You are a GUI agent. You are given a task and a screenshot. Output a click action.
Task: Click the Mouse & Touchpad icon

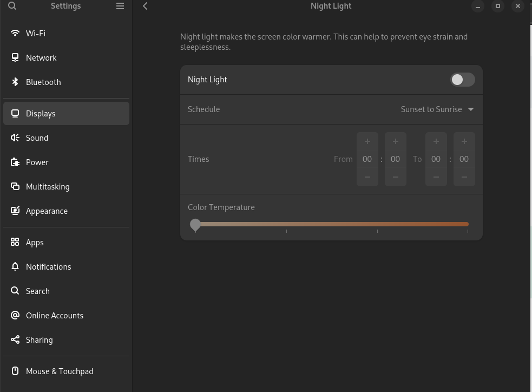(x=15, y=371)
